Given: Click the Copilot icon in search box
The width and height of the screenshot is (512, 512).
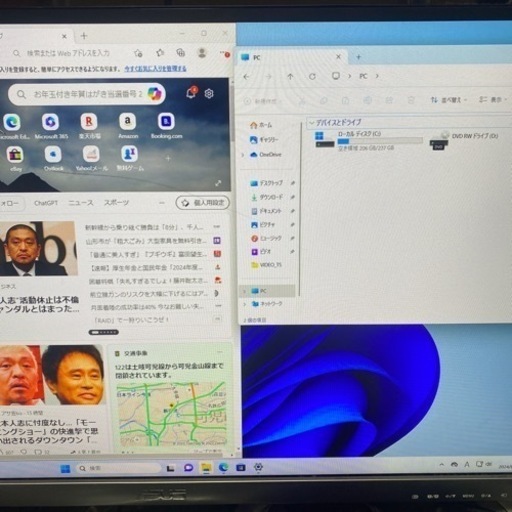Looking at the screenshot, I should tap(154, 94).
